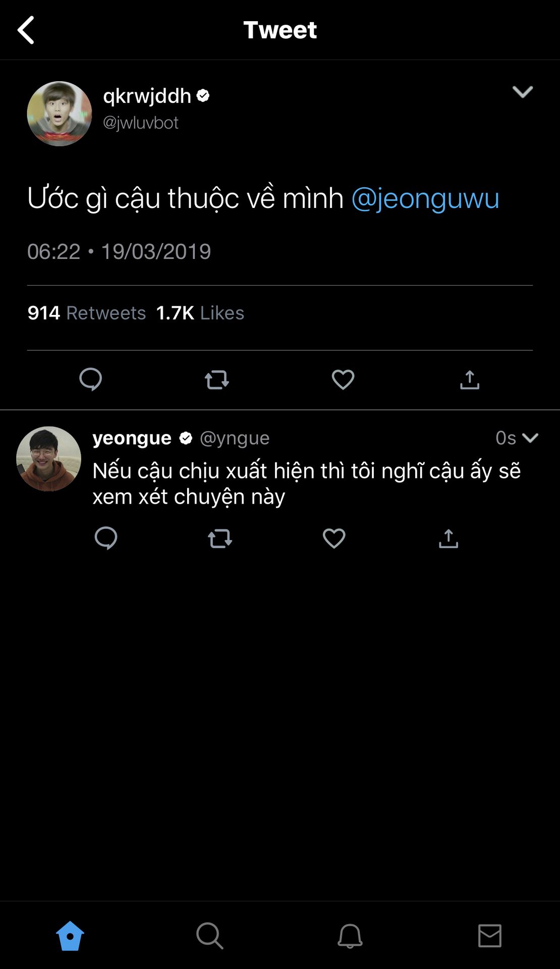Go back using the arrow icon
560x969 pixels.
pos(26,30)
